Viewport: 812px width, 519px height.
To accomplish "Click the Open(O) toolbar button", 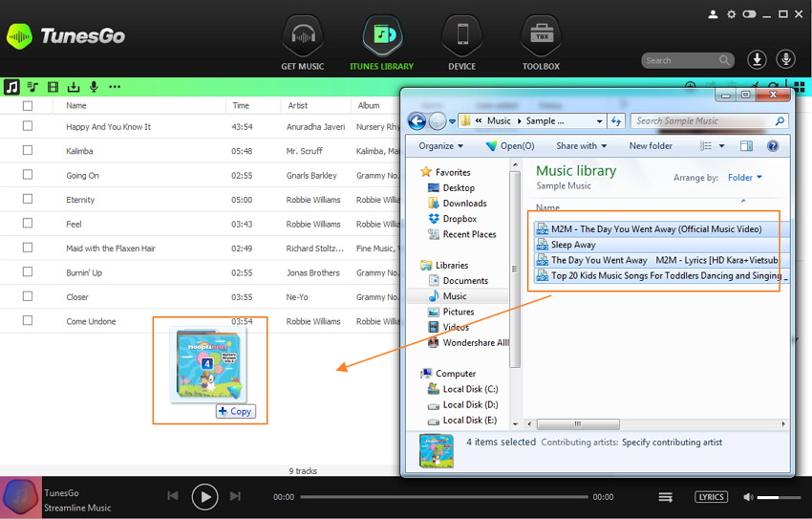I will 510,146.
